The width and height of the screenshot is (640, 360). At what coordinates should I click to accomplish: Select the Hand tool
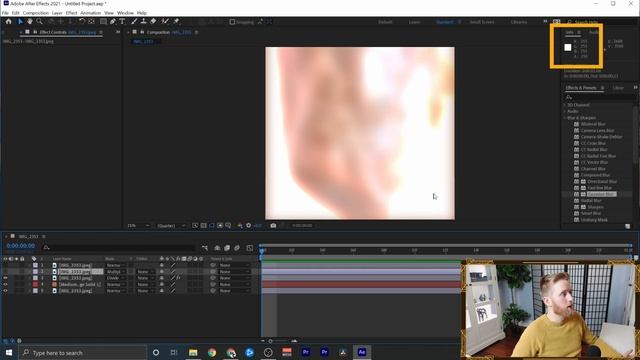tap(29, 22)
